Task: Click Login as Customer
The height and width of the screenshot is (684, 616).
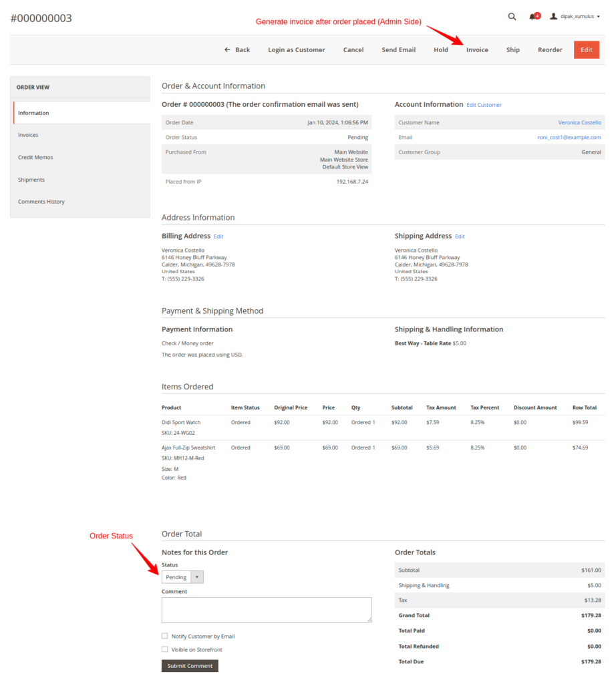Action: click(x=296, y=49)
